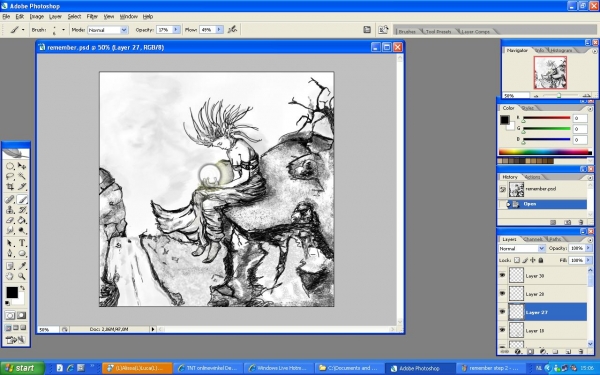Select the Eraser tool
The width and height of the screenshot is (600, 375).
tap(10, 220)
